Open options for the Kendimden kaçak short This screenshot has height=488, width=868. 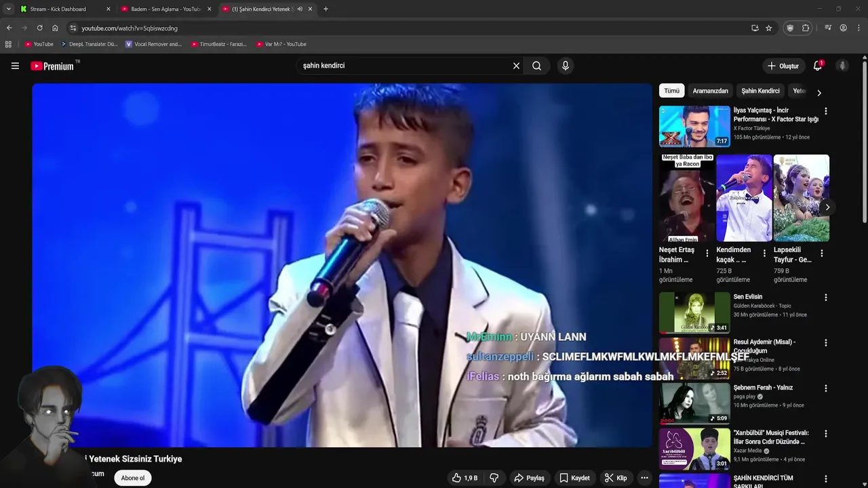point(764,253)
